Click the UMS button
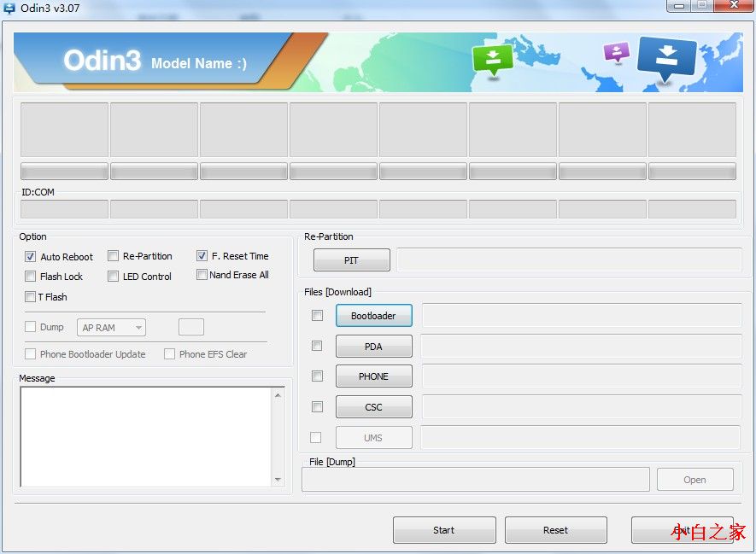Screen dimensions: 756x554 pos(373,438)
